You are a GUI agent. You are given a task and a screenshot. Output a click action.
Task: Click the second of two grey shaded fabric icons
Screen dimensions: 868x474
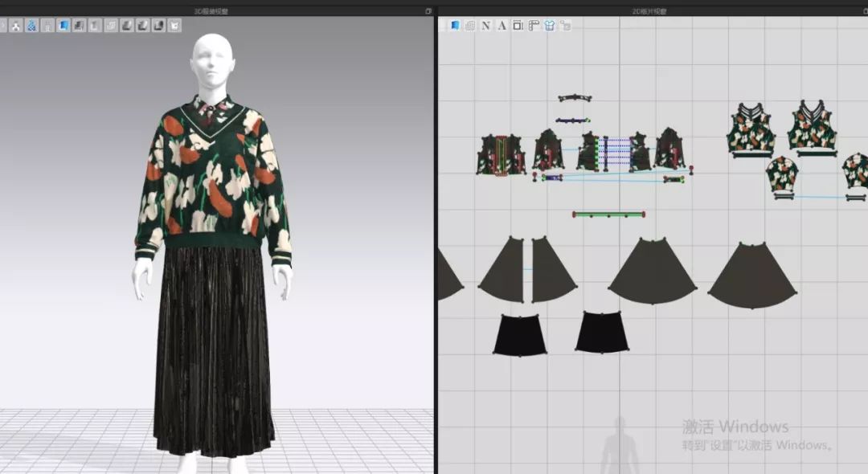[143, 26]
